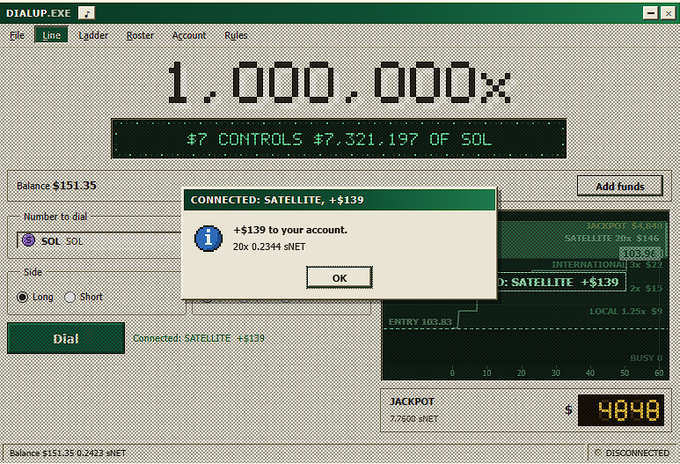Confirm the dialog with OK
The width and height of the screenshot is (680, 464).
(339, 278)
